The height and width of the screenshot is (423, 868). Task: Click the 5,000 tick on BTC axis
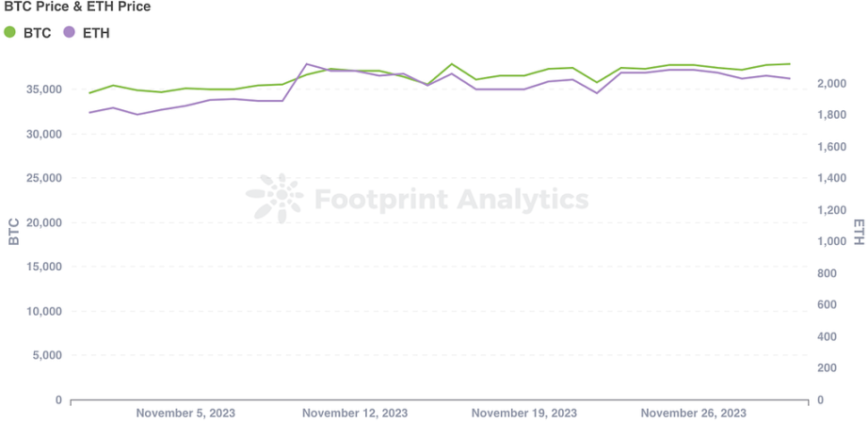pos(46,355)
